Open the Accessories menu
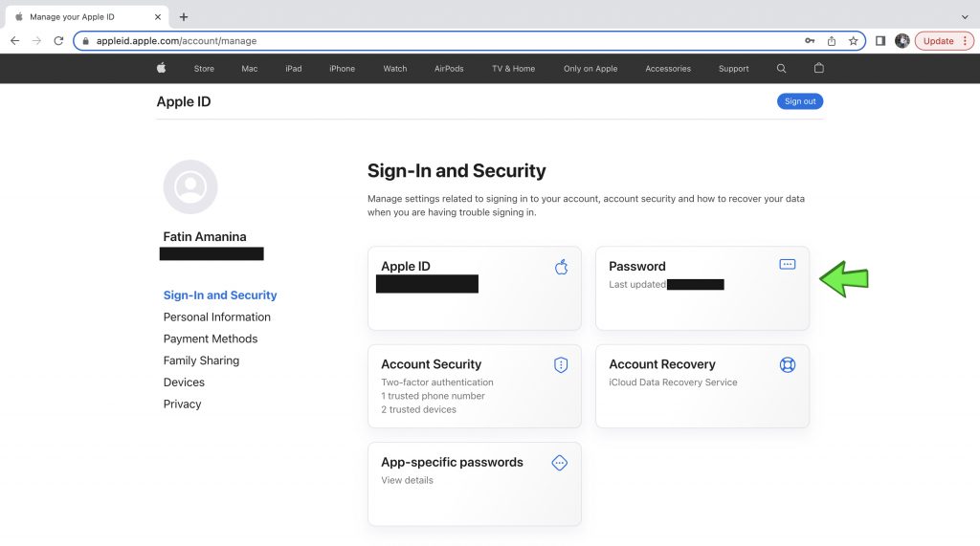 (x=668, y=69)
